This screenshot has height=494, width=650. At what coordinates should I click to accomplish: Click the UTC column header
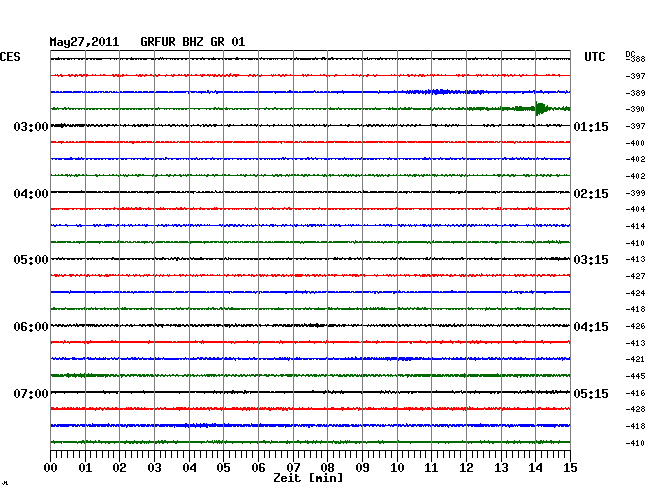click(595, 57)
